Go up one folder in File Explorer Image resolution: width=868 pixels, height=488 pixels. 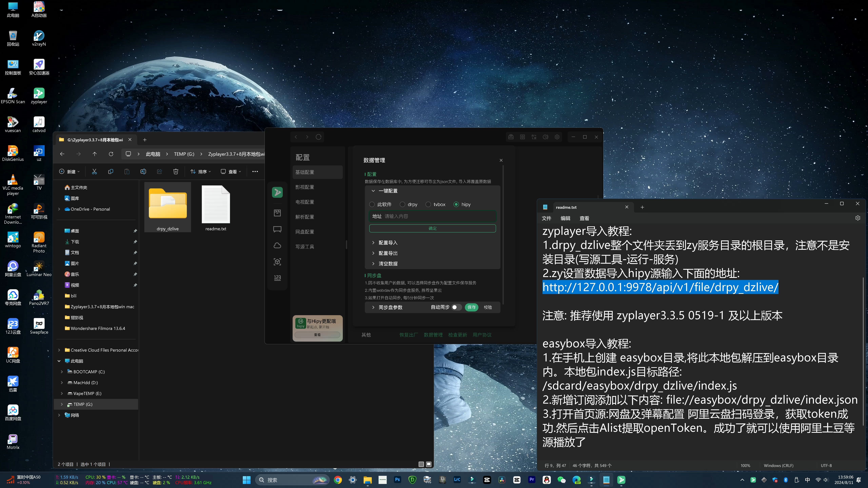(x=95, y=154)
